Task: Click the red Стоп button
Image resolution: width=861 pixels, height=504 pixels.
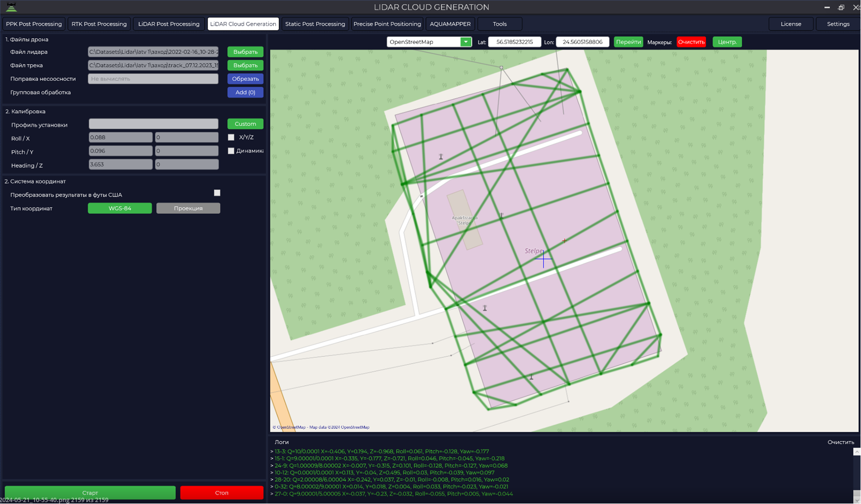Action: click(222, 492)
